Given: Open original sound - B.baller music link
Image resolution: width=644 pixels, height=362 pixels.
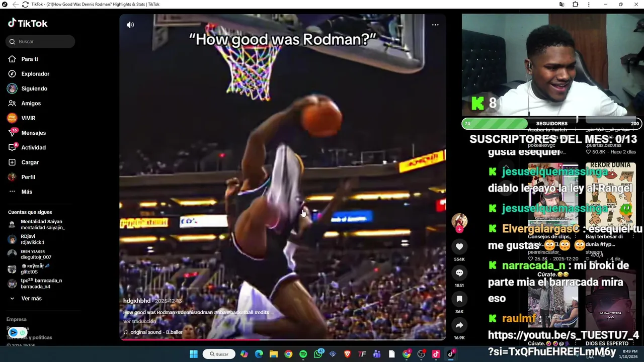Looking at the screenshot, I should coord(153,332).
